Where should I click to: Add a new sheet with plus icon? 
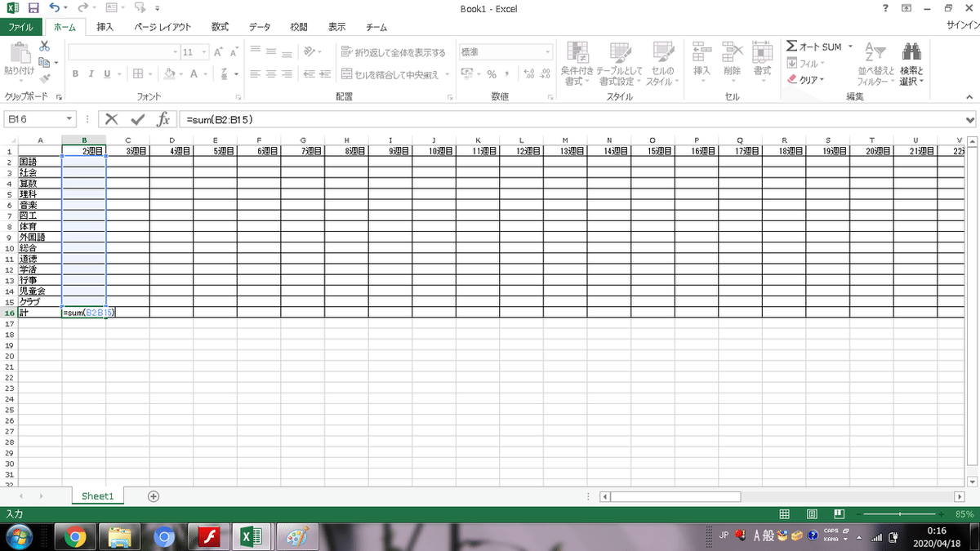[x=153, y=495]
